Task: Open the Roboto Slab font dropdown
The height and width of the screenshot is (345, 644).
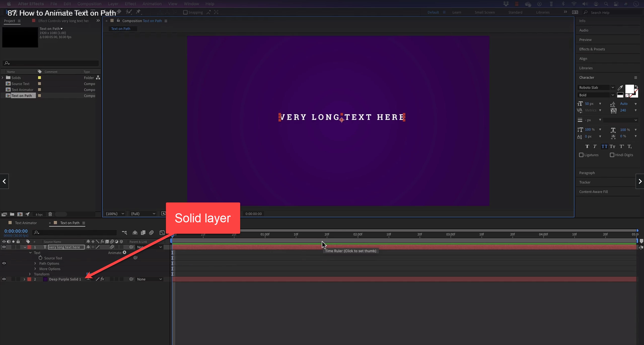Action: coord(613,88)
